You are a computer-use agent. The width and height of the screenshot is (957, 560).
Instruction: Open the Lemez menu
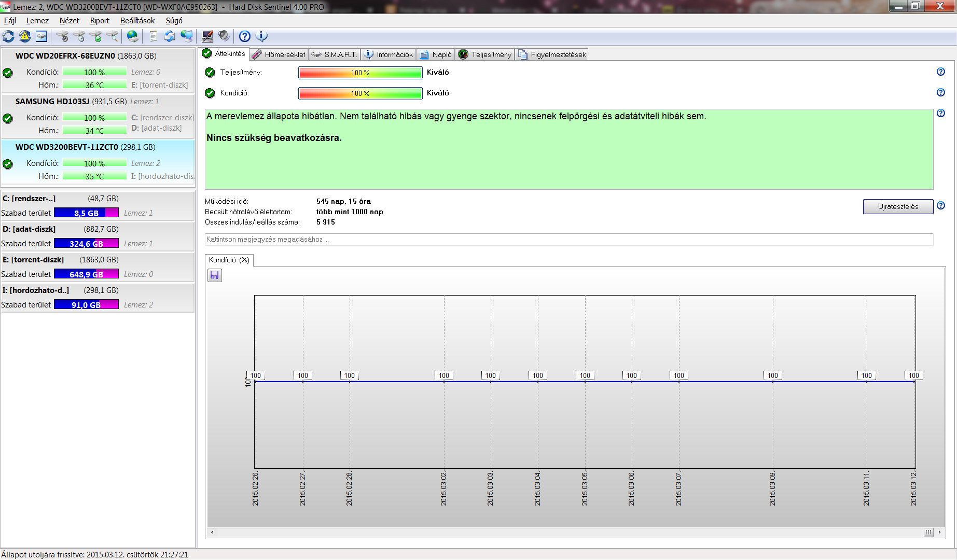(37, 21)
